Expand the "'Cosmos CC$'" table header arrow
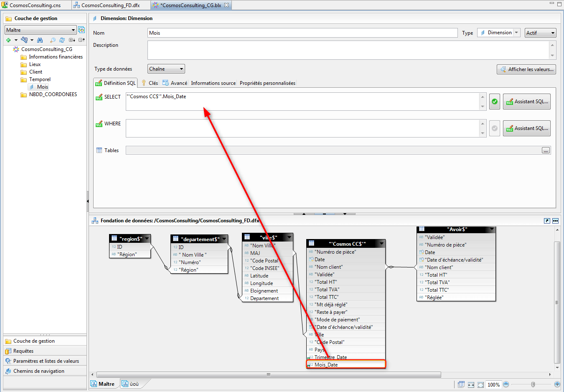The image size is (564, 392). pyautogui.click(x=381, y=244)
